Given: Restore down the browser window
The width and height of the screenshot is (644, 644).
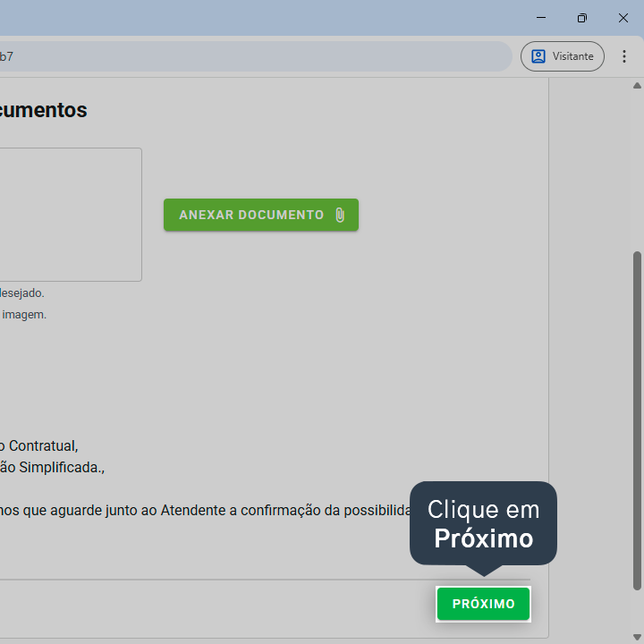Looking at the screenshot, I should [582, 18].
